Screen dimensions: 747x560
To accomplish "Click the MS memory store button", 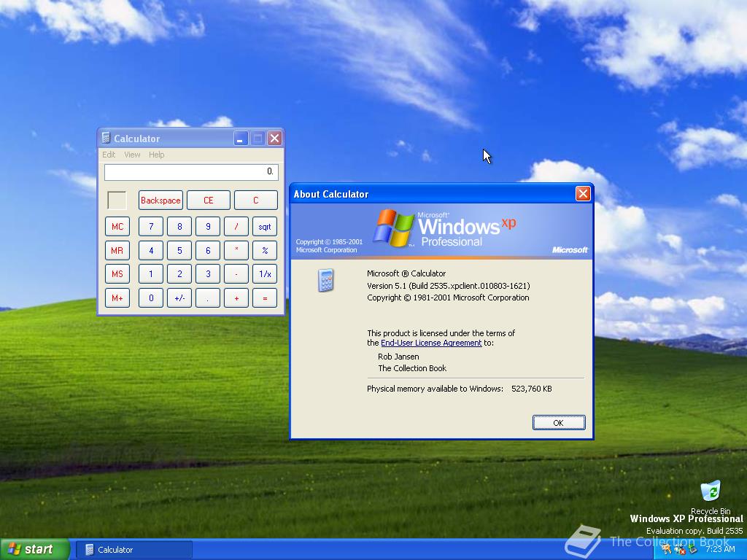I will [x=117, y=274].
